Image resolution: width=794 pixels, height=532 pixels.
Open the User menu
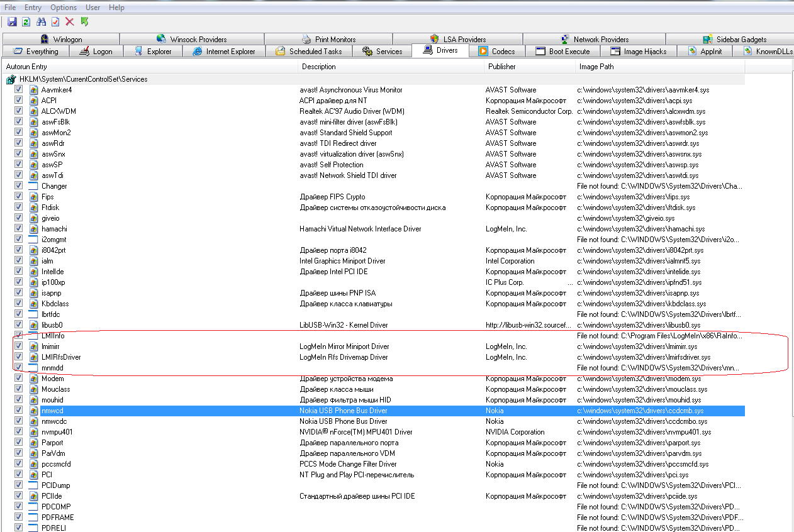(92, 8)
